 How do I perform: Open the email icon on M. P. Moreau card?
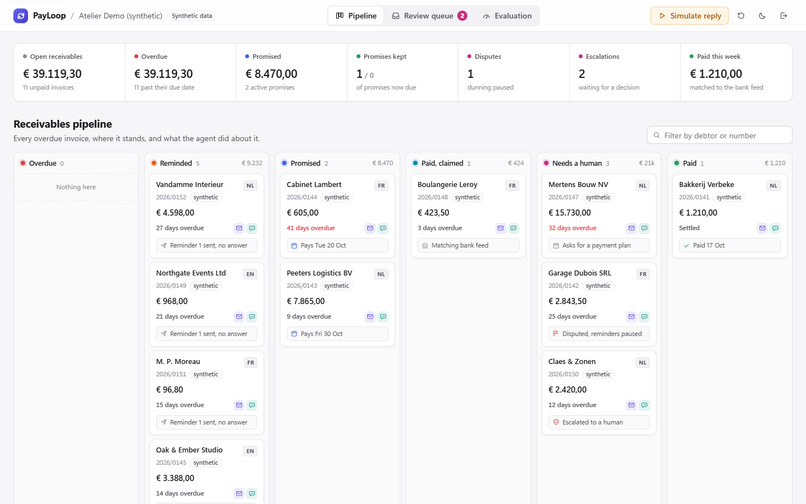[x=239, y=405]
